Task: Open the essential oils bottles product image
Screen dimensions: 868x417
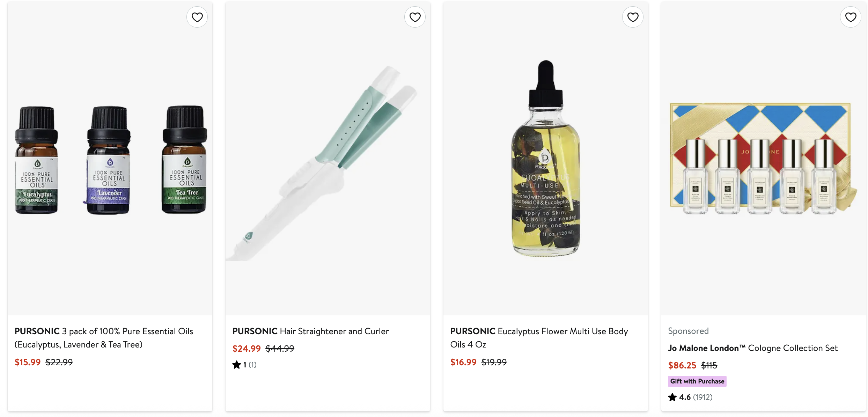Action: 110,160
